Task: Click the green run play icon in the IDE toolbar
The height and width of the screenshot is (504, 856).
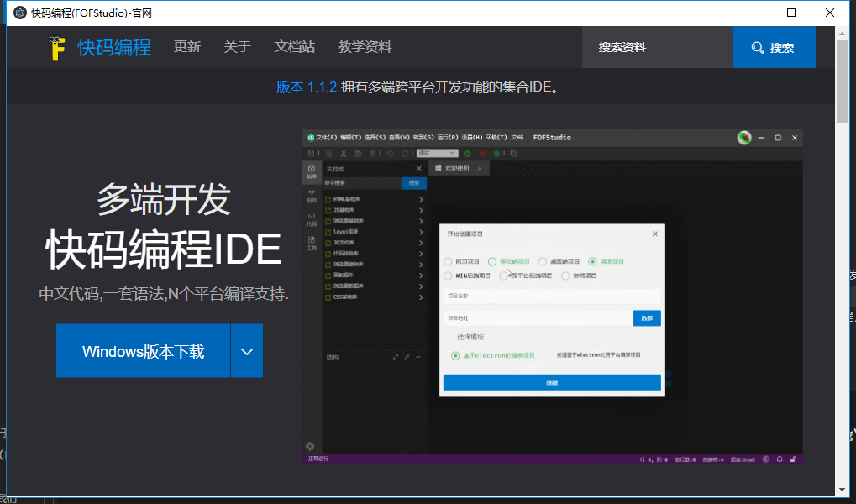Action: pyautogui.click(x=467, y=154)
